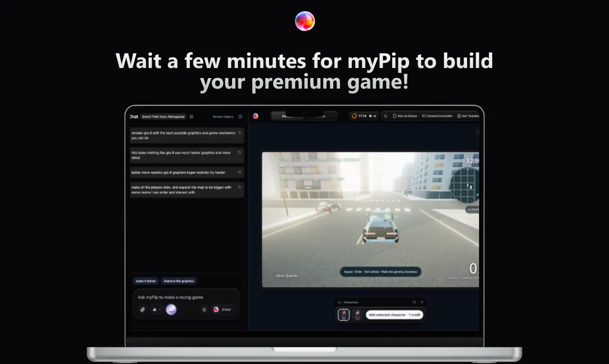Open Version history
Viewport: 609px width, 364px height.
(x=223, y=116)
